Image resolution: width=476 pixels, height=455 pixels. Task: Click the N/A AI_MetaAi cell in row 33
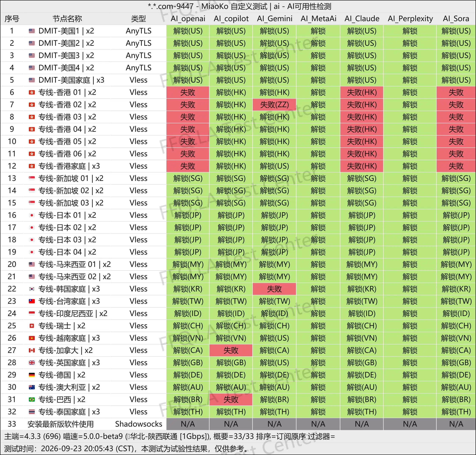click(x=318, y=424)
